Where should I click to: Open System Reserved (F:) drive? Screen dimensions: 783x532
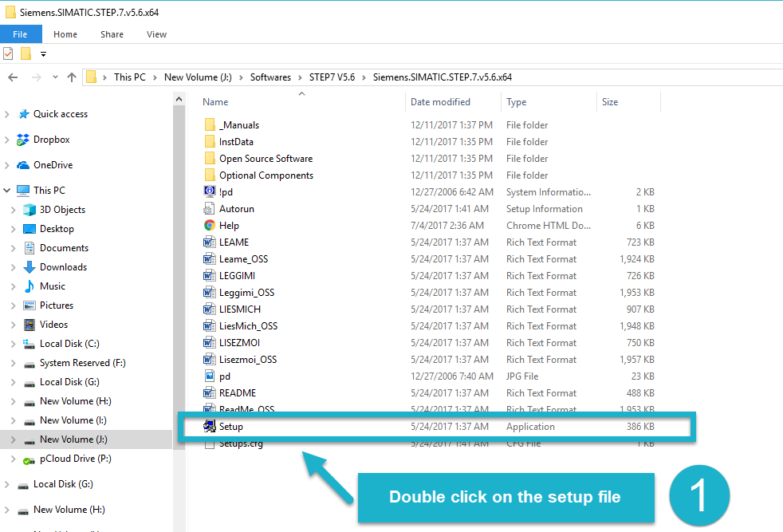tap(82, 363)
